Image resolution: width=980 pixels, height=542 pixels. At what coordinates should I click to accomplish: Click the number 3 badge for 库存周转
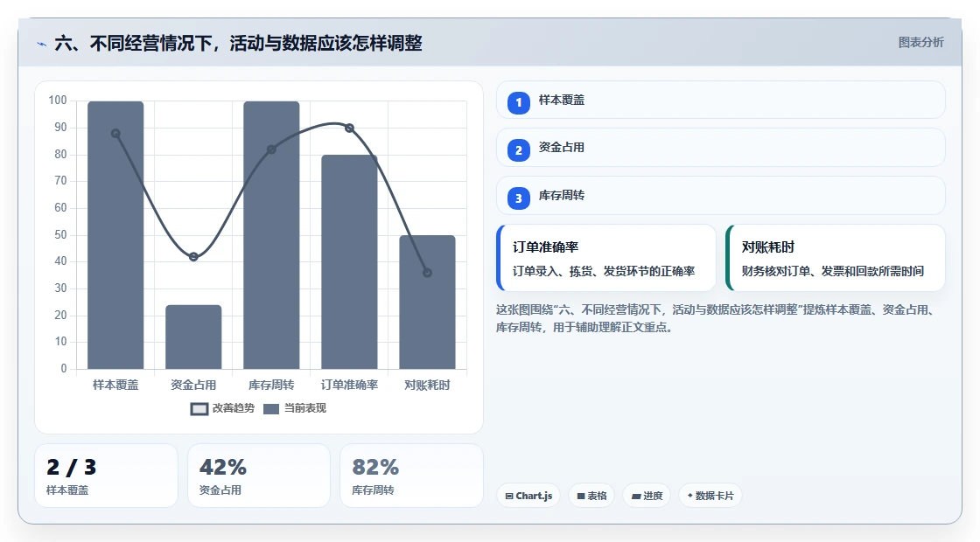pos(518,198)
